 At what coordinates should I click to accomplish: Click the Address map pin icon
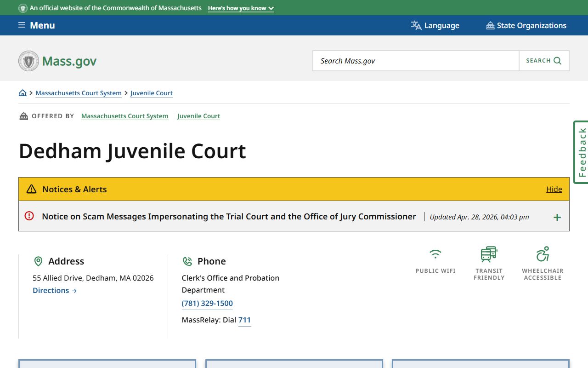pos(39,261)
